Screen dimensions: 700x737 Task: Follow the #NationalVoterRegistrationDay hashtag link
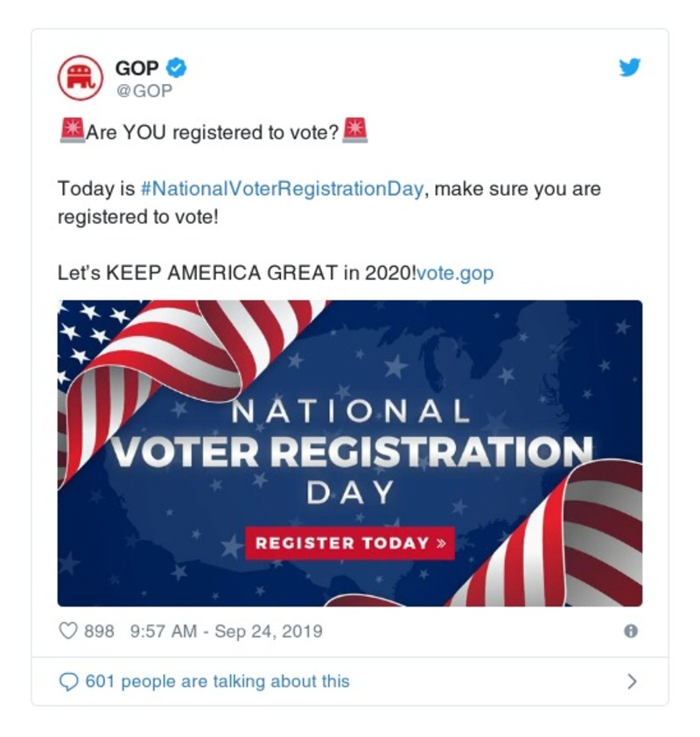[x=281, y=189]
